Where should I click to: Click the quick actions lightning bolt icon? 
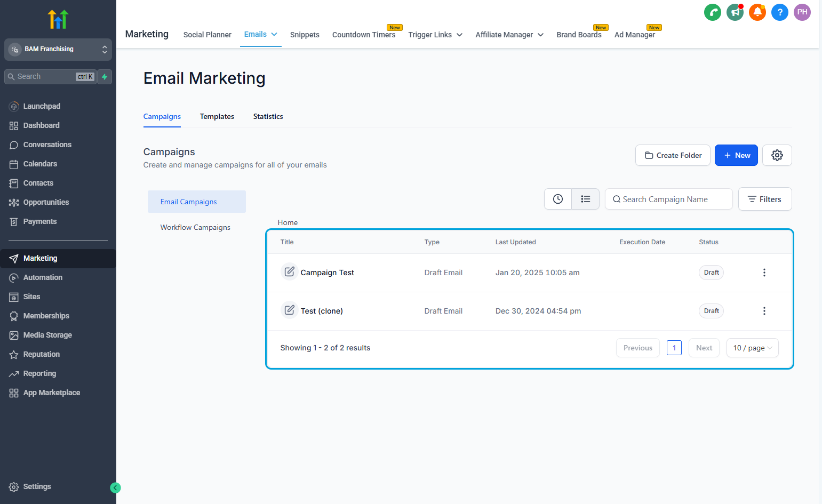[105, 77]
